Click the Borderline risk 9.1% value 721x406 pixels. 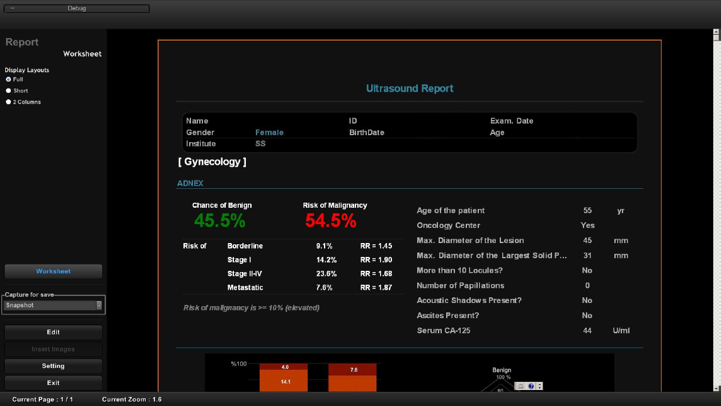(324, 246)
